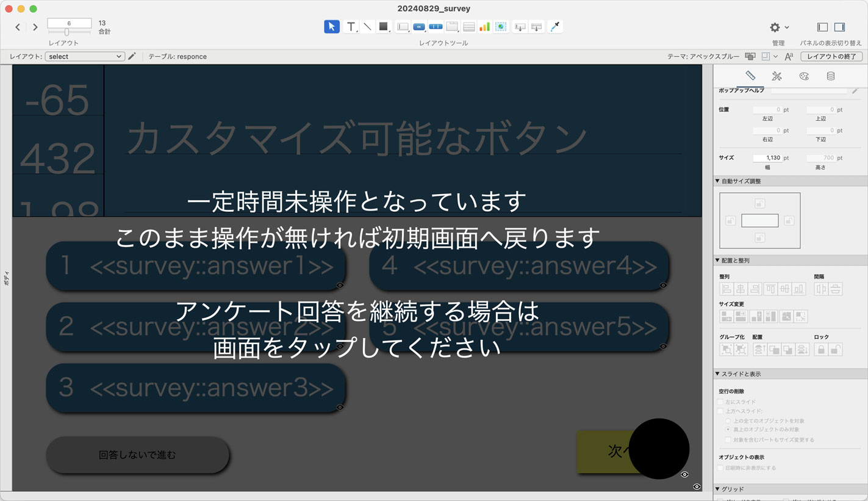Select the Web Viewer tool
The height and width of the screenshot is (501, 868).
501,26
